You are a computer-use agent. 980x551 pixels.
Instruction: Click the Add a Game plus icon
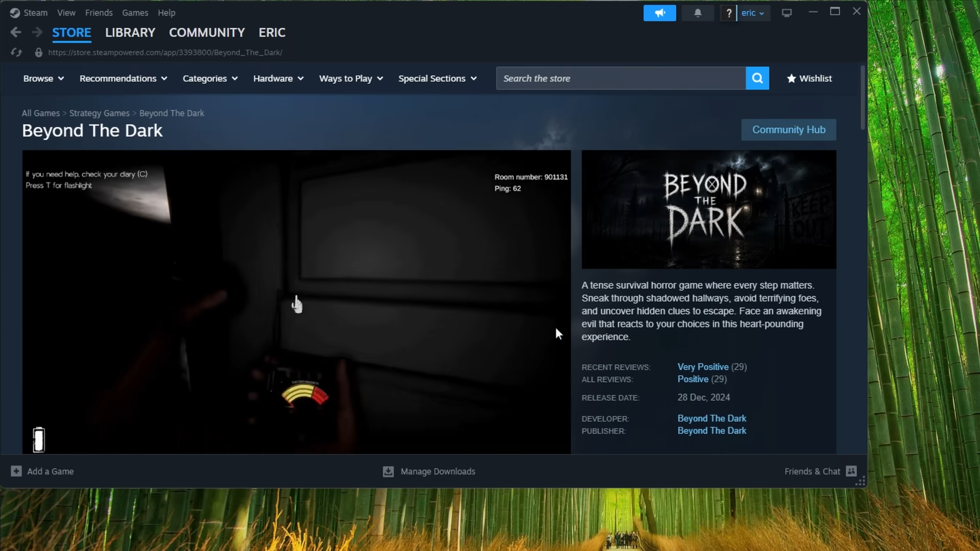pos(16,471)
